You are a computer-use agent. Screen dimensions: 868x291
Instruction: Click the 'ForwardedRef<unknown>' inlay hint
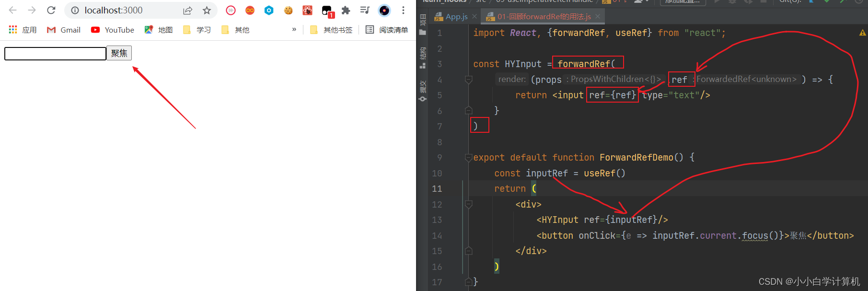point(746,79)
